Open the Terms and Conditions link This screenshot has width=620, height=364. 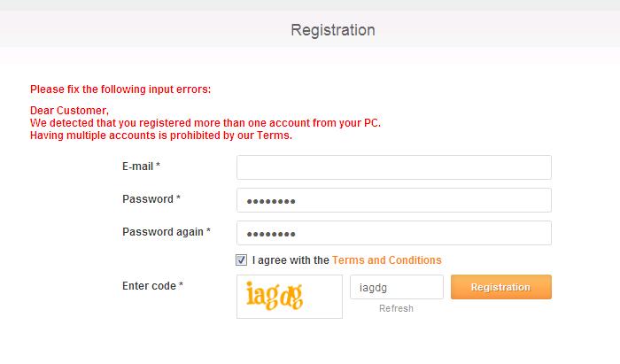click(x=386, y=260)
